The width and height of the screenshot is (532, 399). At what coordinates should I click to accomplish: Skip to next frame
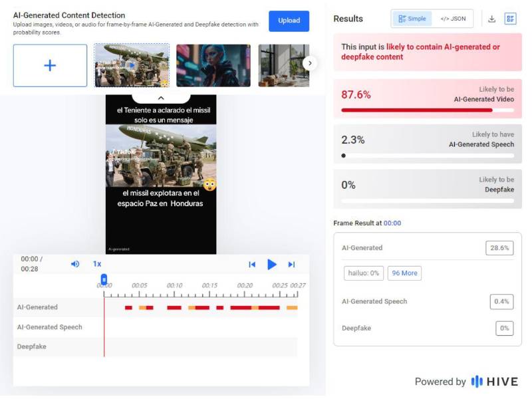pos(291,264)
